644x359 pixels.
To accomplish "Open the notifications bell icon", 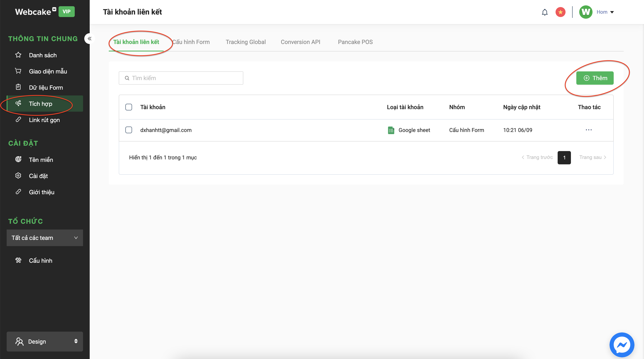I will tap(545, 12).
